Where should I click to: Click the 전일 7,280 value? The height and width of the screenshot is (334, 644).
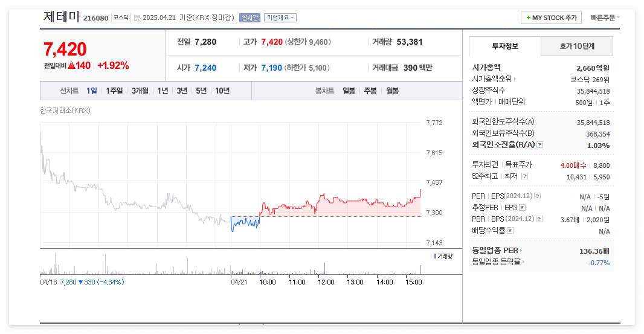coord(205,42)
